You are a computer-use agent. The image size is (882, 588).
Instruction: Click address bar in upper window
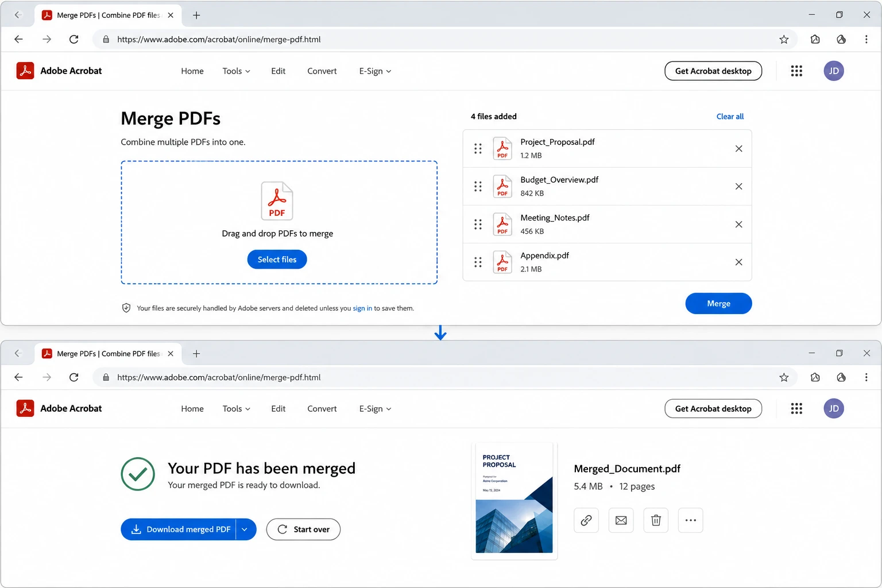point(445,40)
